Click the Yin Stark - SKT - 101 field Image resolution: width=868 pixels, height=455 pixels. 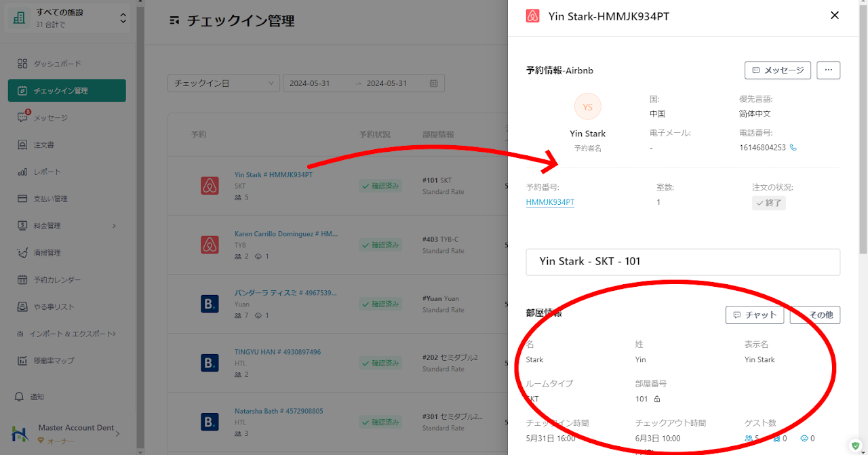click(682, 262)
